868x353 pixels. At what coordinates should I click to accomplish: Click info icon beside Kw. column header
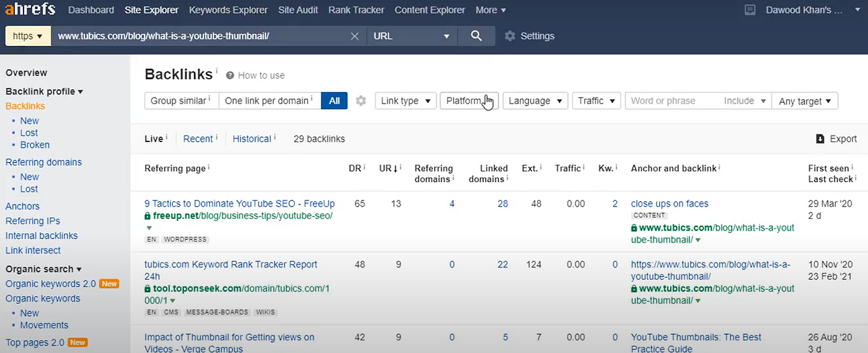point(616,168)
